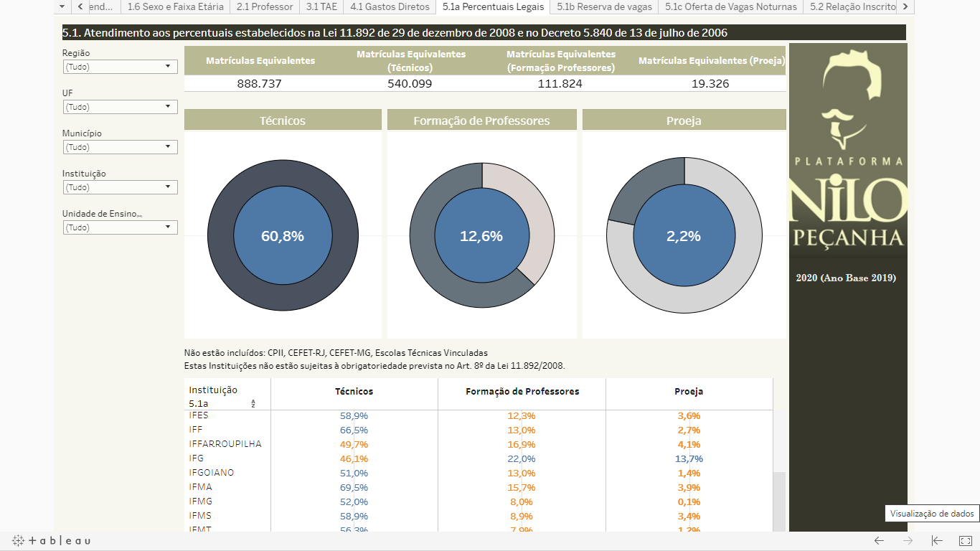Click the redo arrow in Tableau toolbar
Screen dimensions: 980x551
tap(908, 540)
